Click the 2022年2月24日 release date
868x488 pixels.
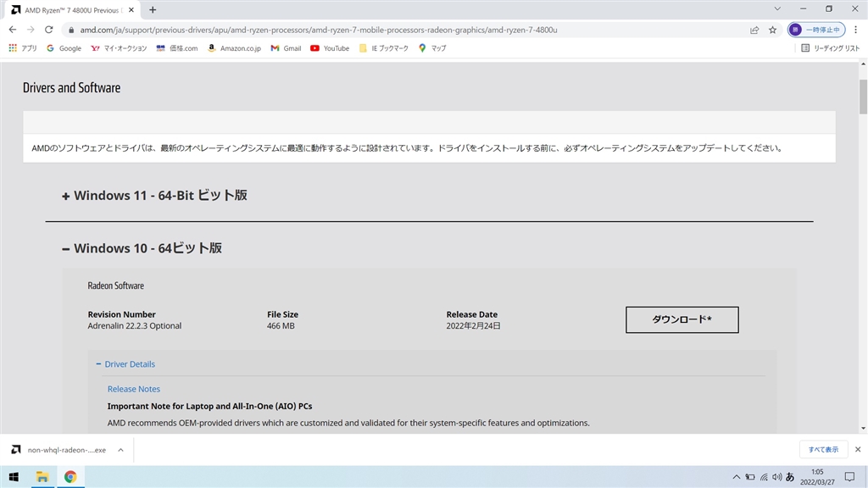pos(473,326)
